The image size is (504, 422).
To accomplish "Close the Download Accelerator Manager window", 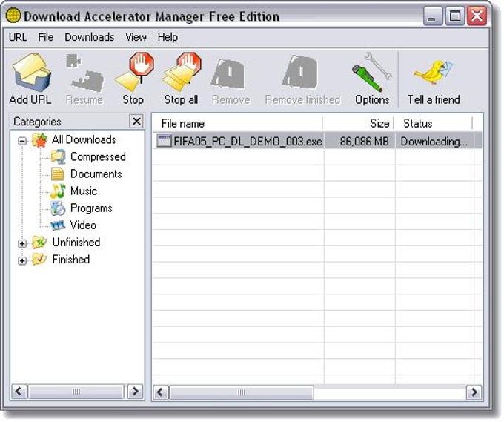I will pos(477,16).
